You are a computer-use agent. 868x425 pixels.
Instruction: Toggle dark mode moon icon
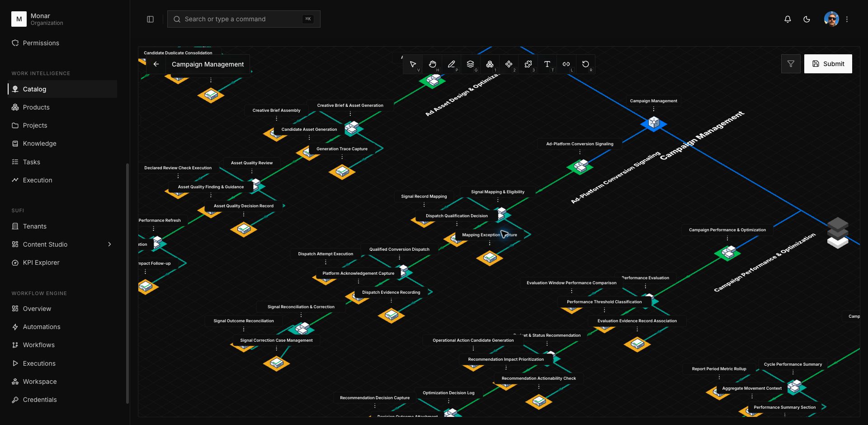(x=807, y=19)
